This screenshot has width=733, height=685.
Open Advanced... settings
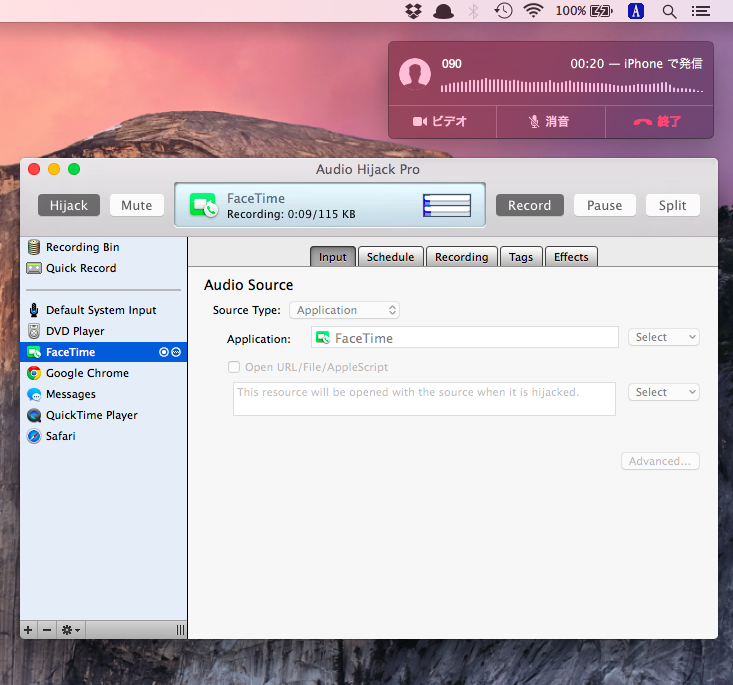click(x=660, y=461)
